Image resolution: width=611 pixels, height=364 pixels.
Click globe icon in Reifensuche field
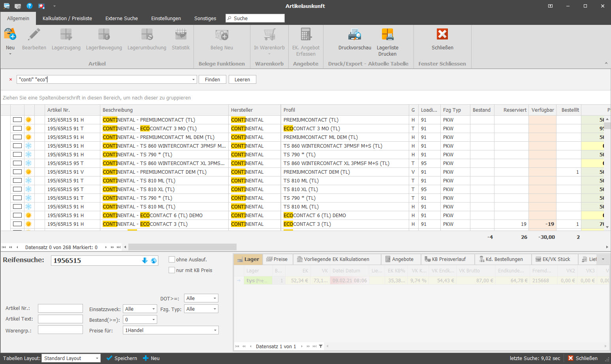click(x=154, y=261)
